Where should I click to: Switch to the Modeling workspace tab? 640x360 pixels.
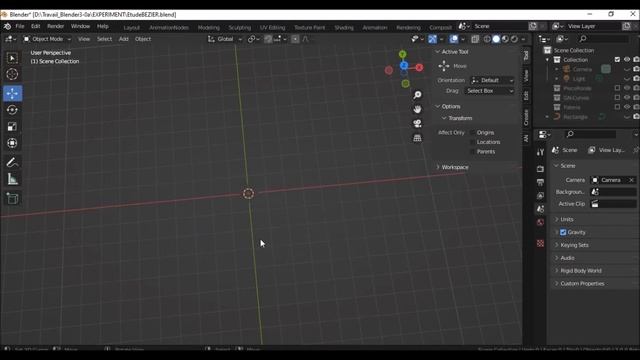pos(209,27)
